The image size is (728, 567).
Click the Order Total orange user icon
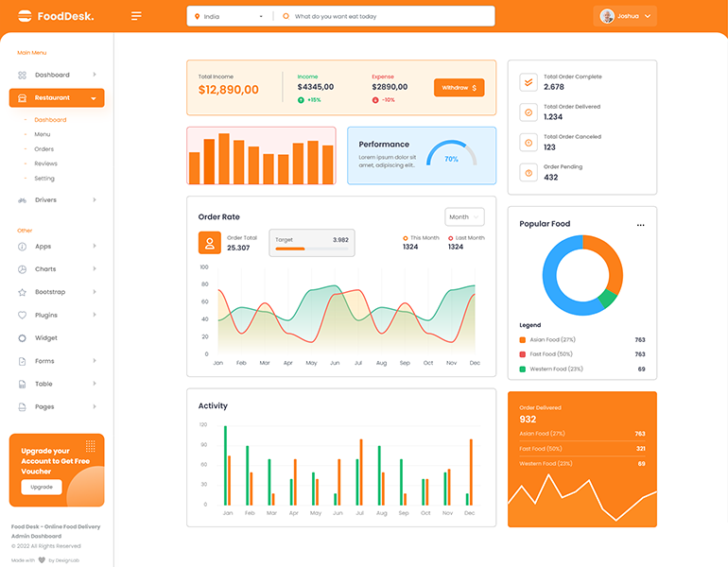tap(209, 243)
